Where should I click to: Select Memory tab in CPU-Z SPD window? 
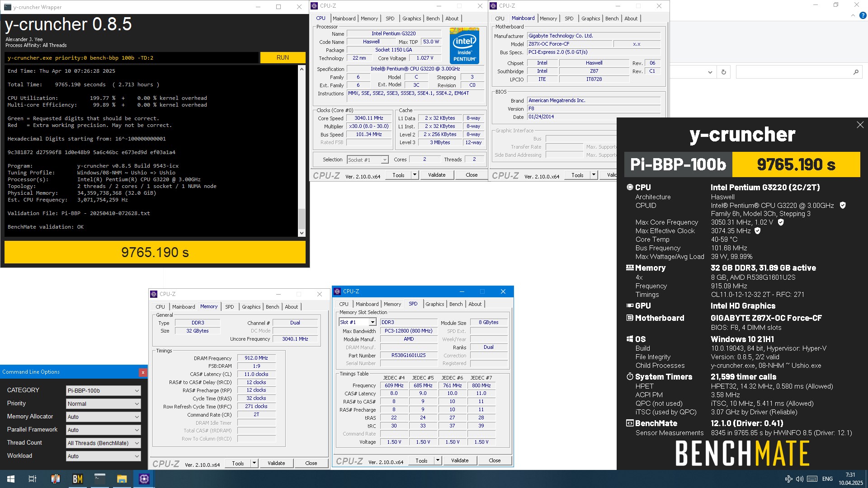[x=392, y=304]
